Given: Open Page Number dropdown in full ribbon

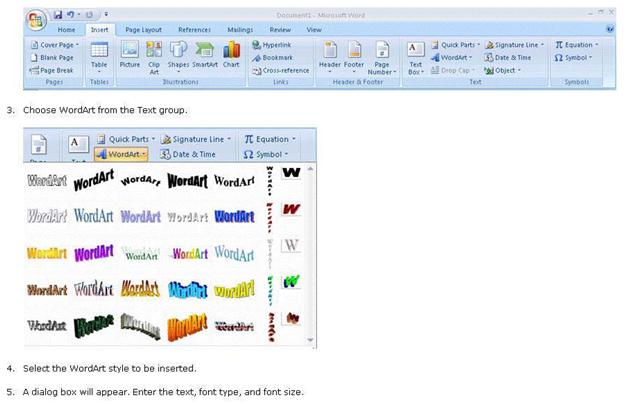Looking at the screenshot, I should point(382,57).
